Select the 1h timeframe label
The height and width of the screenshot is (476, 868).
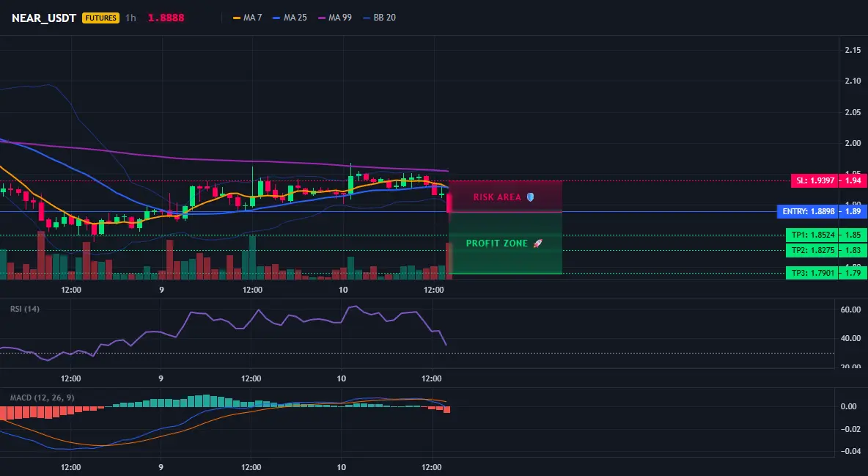pos(130,18)
